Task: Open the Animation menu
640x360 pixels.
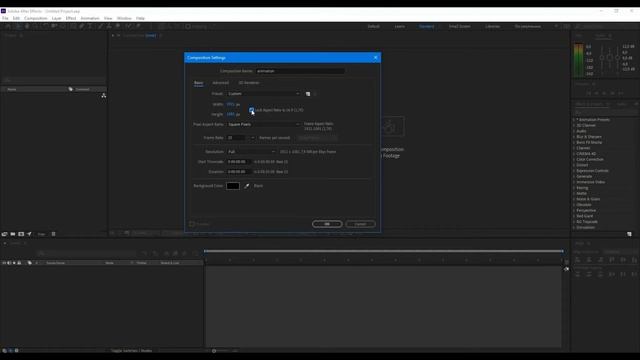Action: click(90, 18)
